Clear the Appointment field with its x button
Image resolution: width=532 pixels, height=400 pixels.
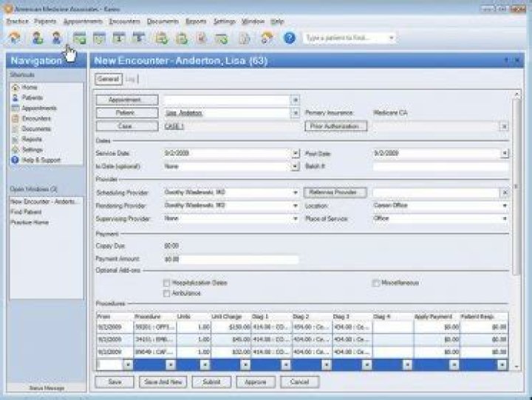click(x=295, y=100)
